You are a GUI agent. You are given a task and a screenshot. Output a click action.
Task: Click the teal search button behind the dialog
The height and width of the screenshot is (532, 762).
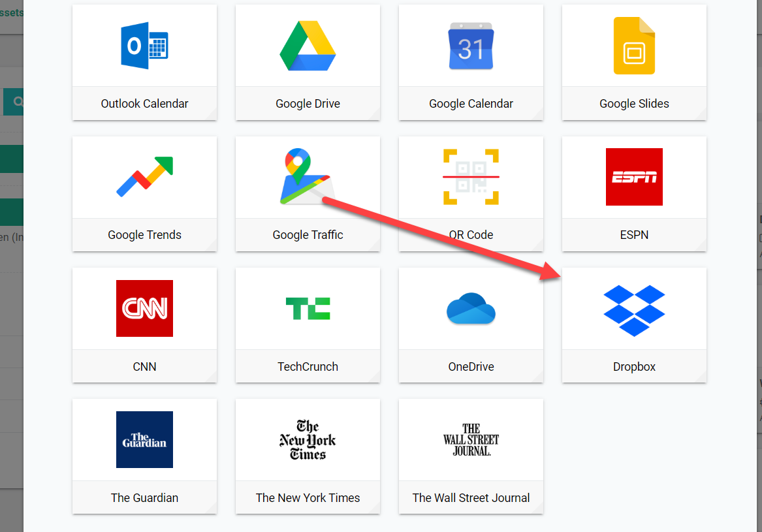14,102
